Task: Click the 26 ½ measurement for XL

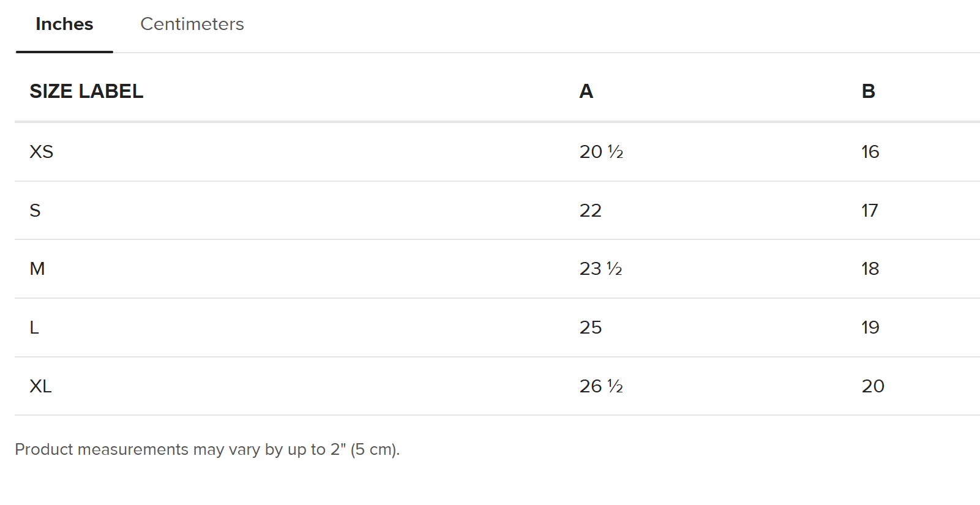Action: [601, 386]
